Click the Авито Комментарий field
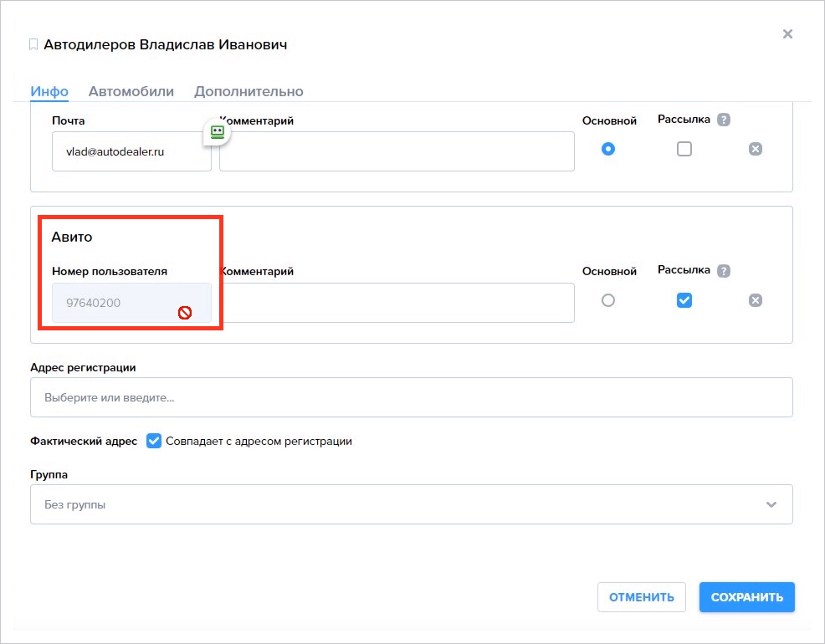This screenshot has width=825, height=644. pyautogui.click(x=397, y=303)
